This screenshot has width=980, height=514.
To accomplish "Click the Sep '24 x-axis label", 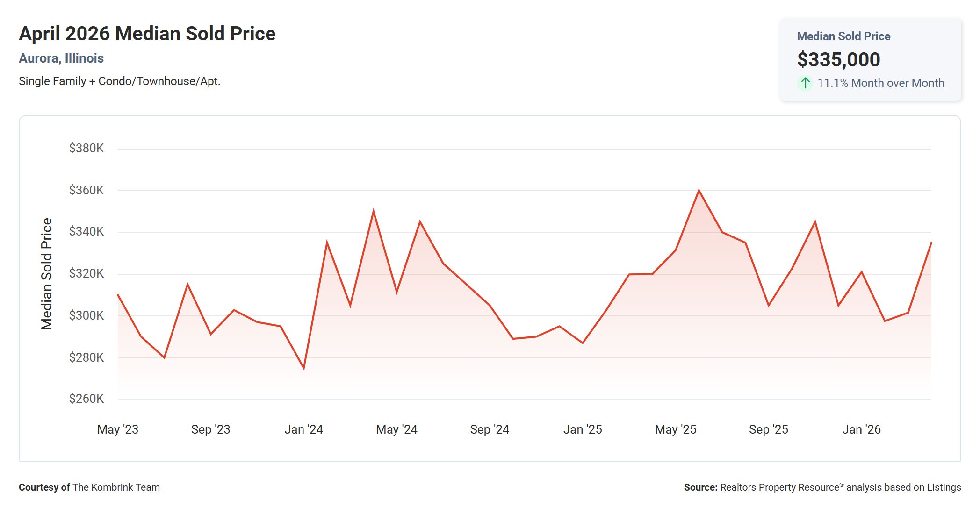I will (x=490, y=429).
